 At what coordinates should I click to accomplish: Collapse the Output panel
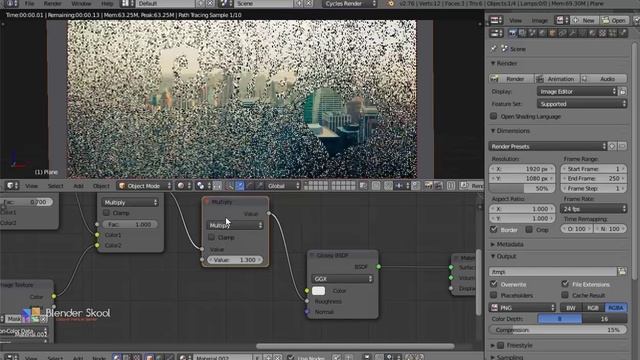point(503,256)
